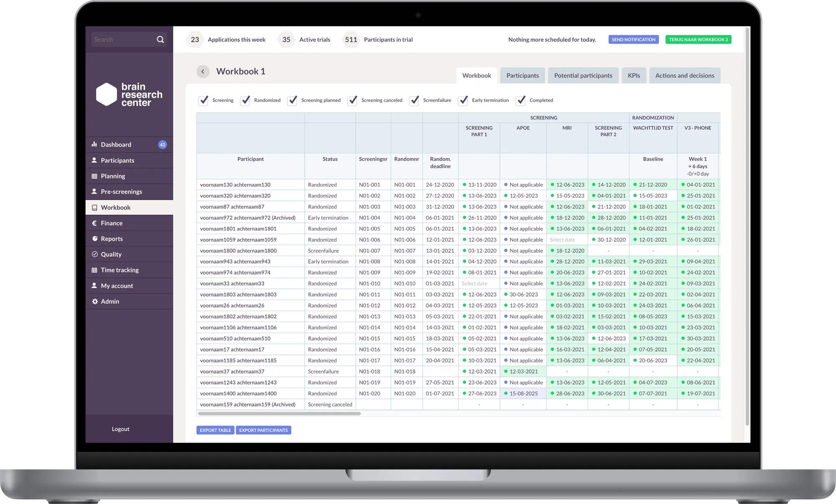The width and height of the screenshot is (836, 504).
Task: Click APOE date 30-06-2023 for voornaam1803
Action: coord(523,295)
